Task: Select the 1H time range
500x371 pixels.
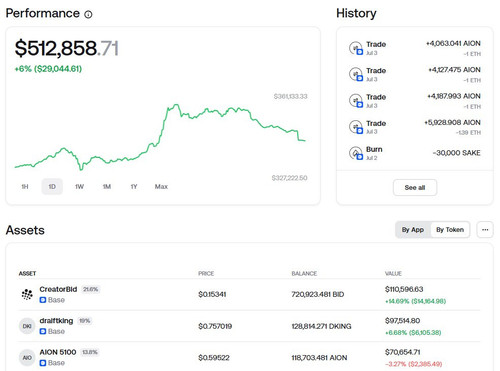Action: pyautogui.click(x=25, y=187)
